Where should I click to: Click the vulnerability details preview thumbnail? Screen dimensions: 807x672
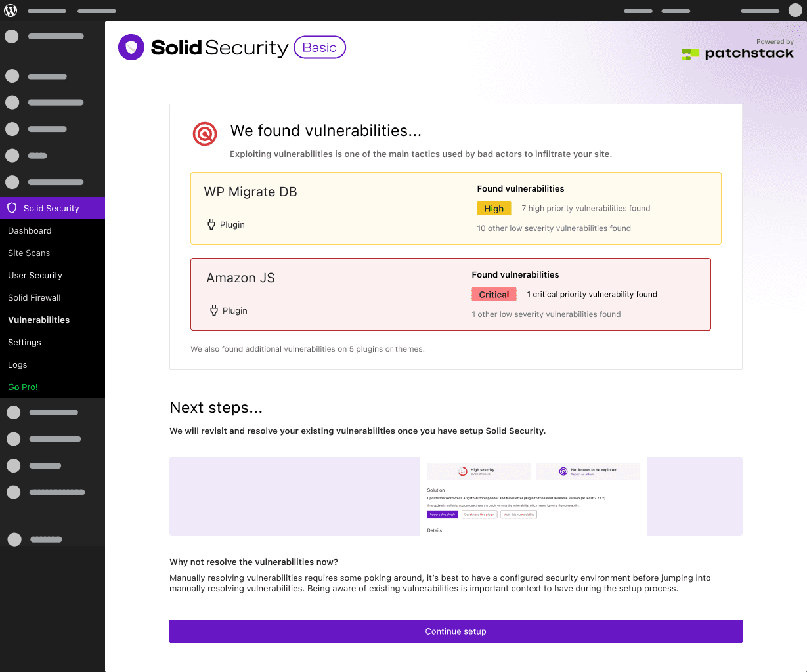(x=533, y=496)
